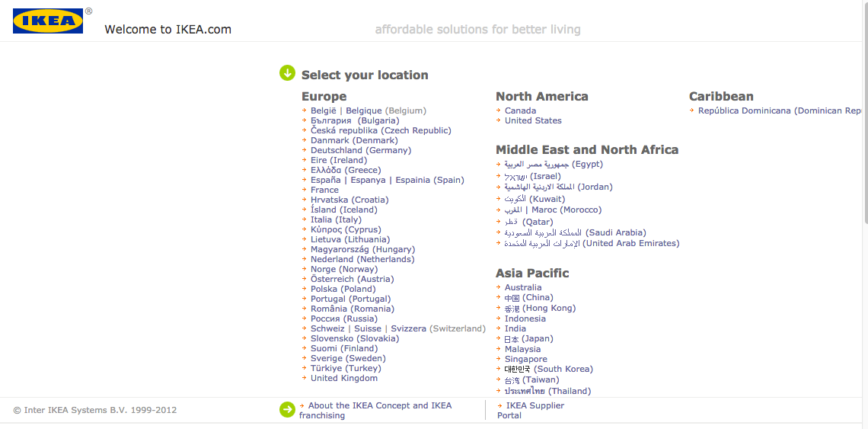Image resolution: width=868 pixels, height=429 pixels.
Task: Choose Canada under North America
Action: tap(520, 110)
